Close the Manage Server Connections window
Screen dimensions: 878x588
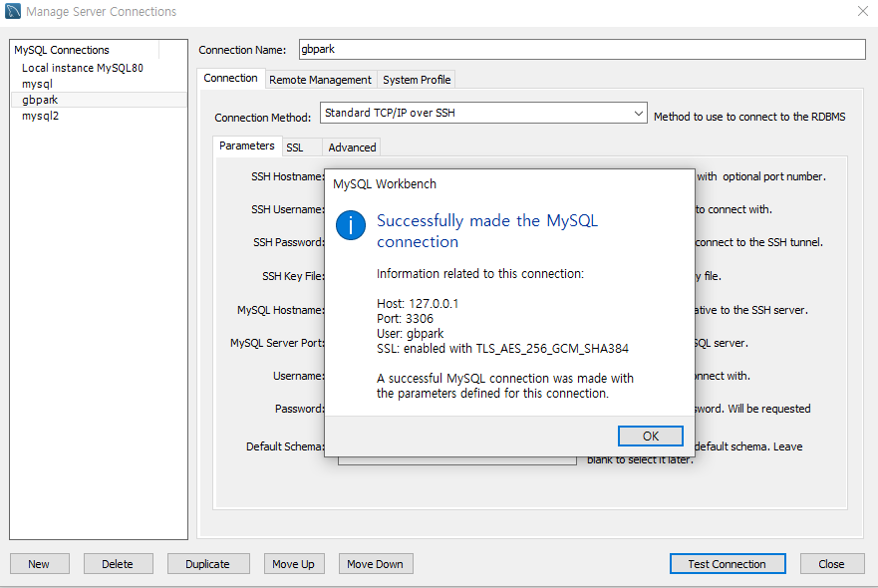tap(863, 11)
